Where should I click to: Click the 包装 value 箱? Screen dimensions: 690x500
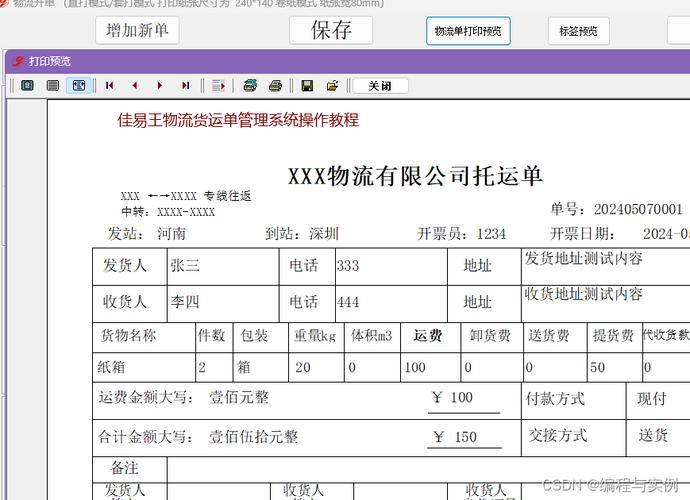[244, 367]
